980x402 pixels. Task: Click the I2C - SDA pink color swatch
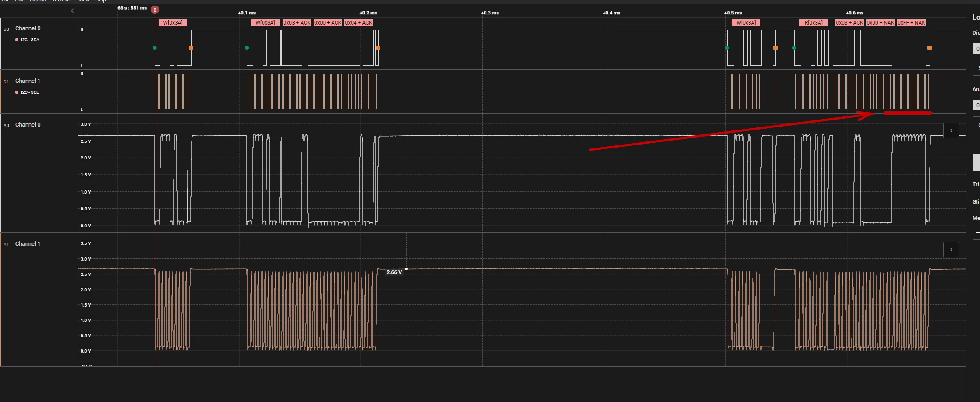[17, 40]
